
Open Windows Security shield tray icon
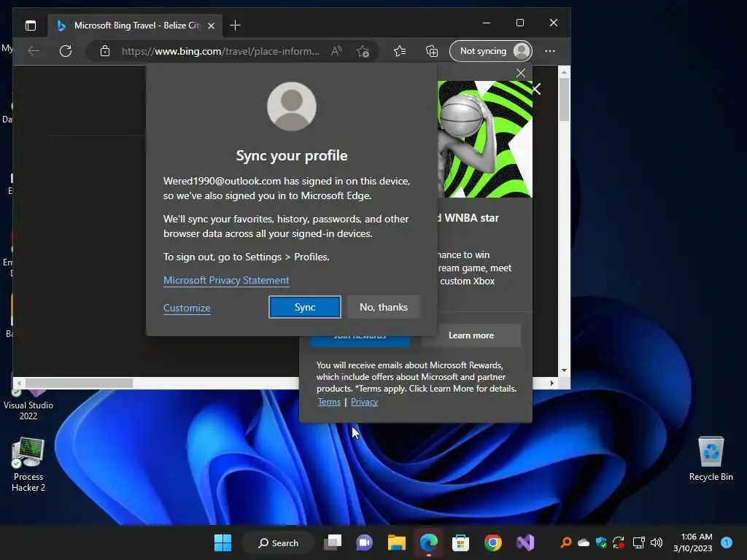pos(601,542)
